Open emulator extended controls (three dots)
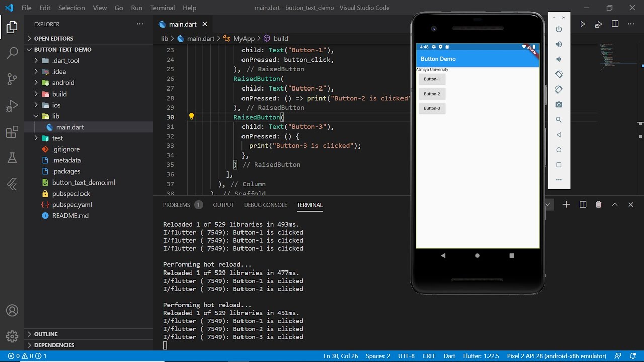 559,180
